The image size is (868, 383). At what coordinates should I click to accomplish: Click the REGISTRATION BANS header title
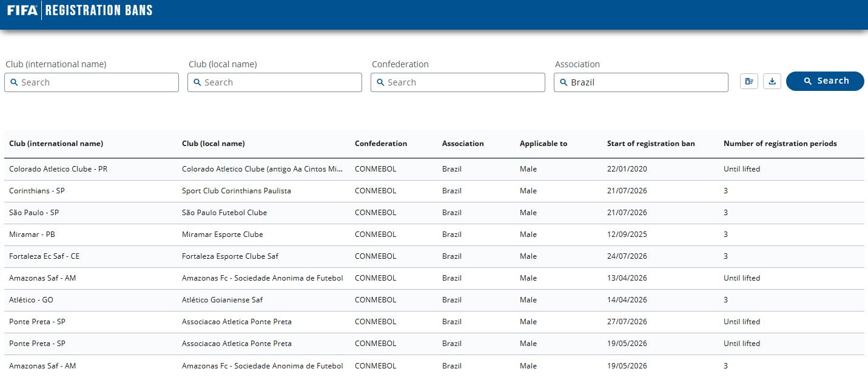tap(99, 10)
